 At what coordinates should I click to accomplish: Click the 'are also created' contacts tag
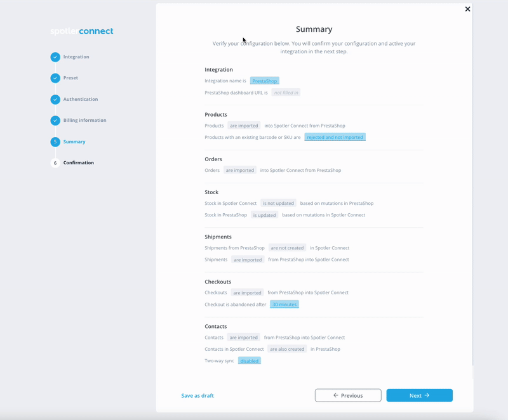click(x=287, y=349)
